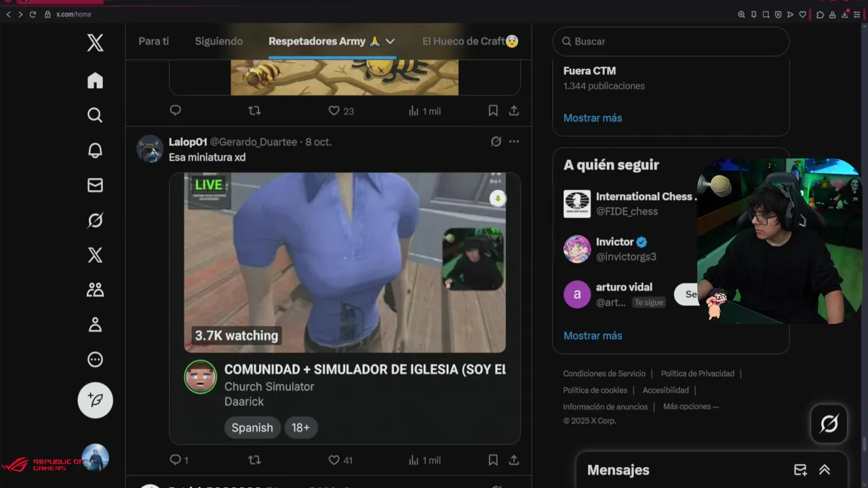Screen dimensions: 868x488
Task: Follow arturo vidal with Seguir button
Action: point(688,294)
